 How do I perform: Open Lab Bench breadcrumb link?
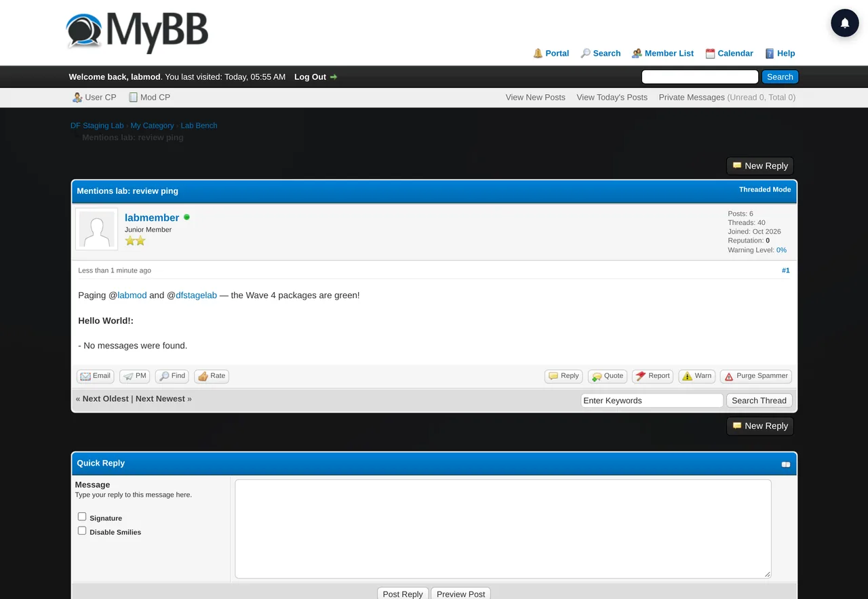(x=199, y=125)
